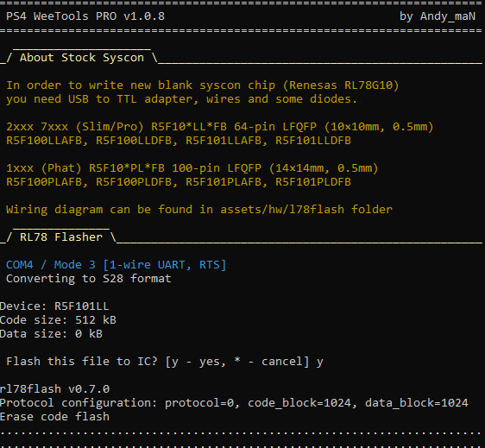Click the typed 'y' answer at prompt
Screen dimensions: 485x448
point(320,362)
